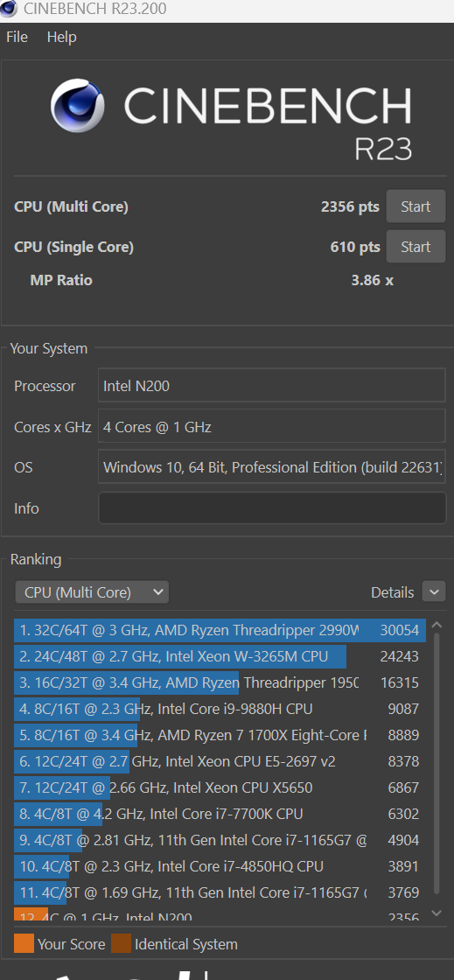This screenshot has height=980, width=454.
Task: Click the Cores x GHz field
Action: [x=272, y=427]
